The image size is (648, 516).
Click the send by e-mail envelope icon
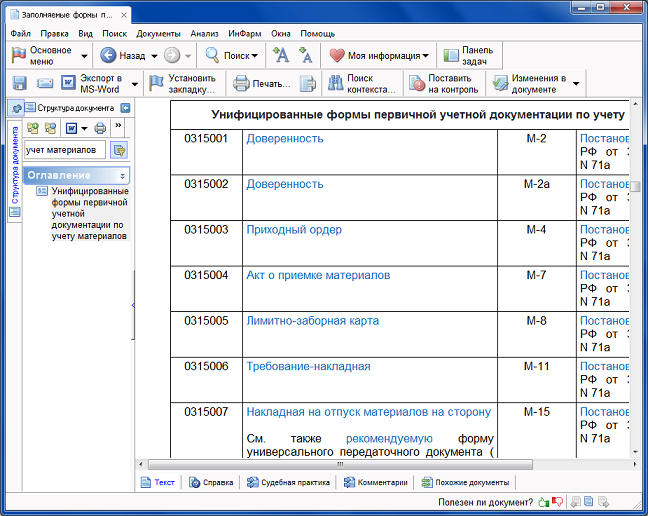[x=45, y=84]
